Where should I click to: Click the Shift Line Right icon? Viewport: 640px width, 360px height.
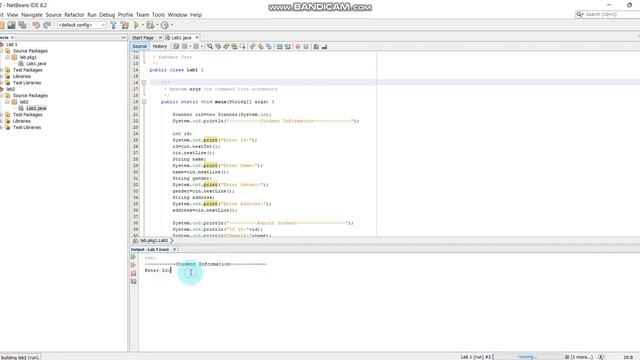click(287, 47)
